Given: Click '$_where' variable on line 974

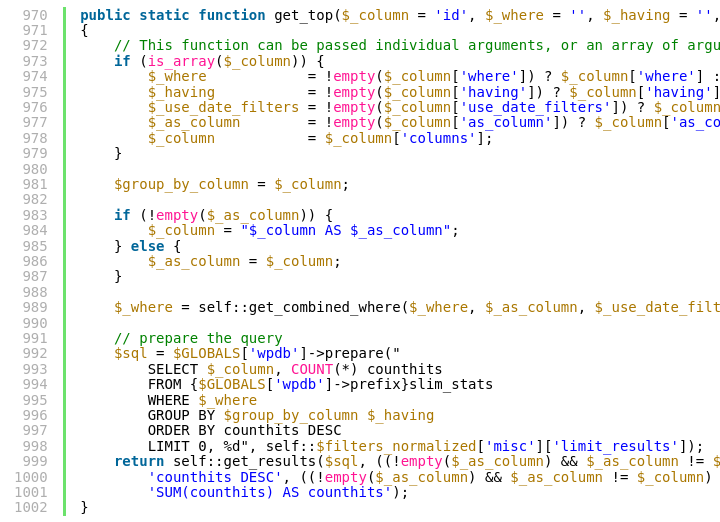Looking at the screenshot, I should [177, 77].
